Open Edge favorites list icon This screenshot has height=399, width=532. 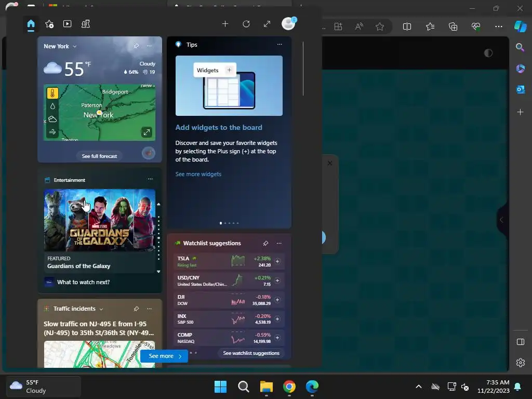tap(430, 26)
